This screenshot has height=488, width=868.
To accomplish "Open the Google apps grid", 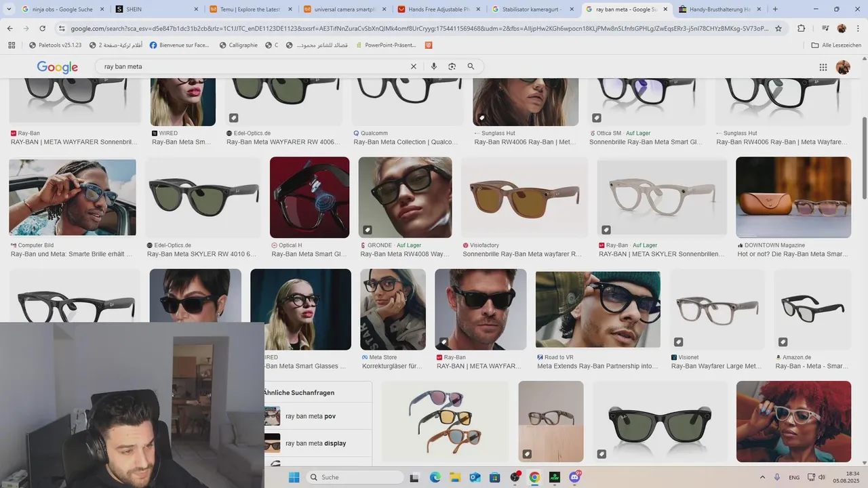I will pos(823,67).
